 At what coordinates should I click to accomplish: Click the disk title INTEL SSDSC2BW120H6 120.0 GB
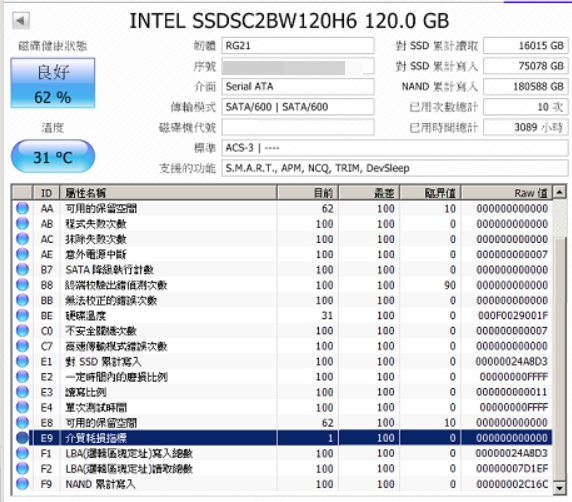tap(289, 21)
